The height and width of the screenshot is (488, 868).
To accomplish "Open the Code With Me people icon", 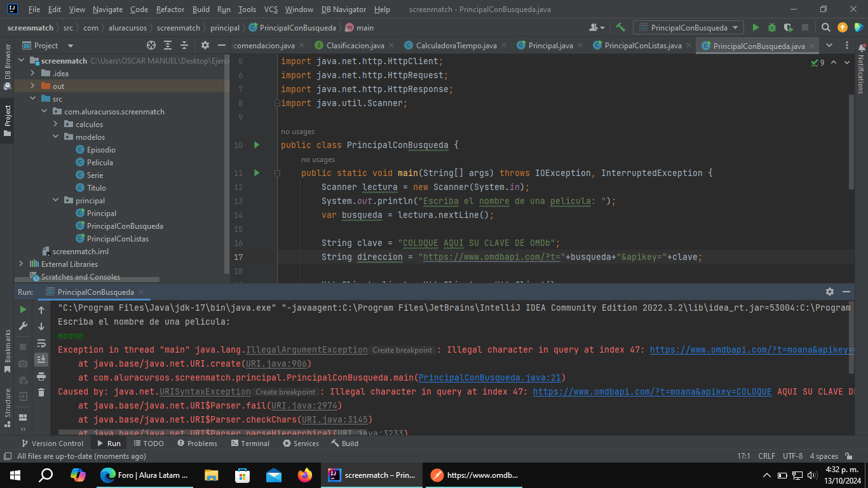I will pyautogui.click(x=596, y=27).
